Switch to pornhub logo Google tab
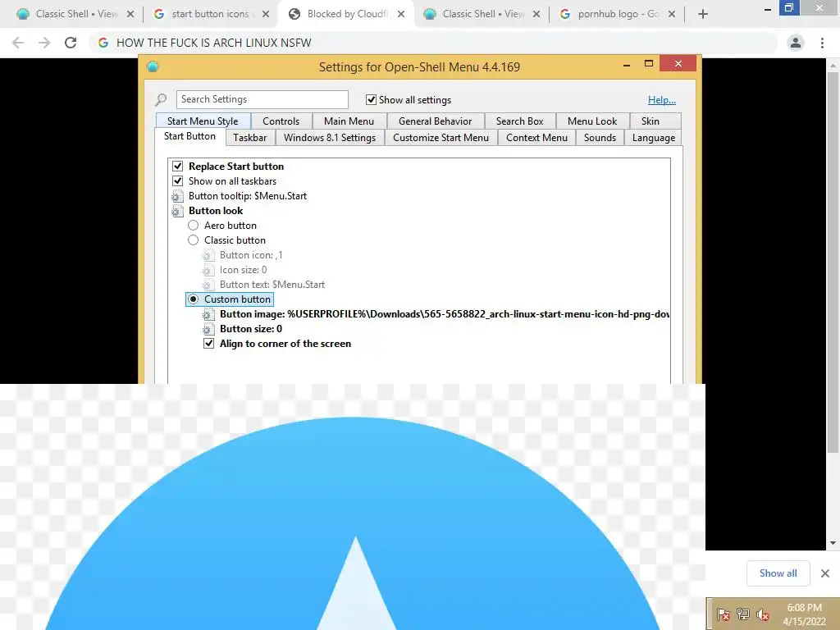 tap(618, 15)
